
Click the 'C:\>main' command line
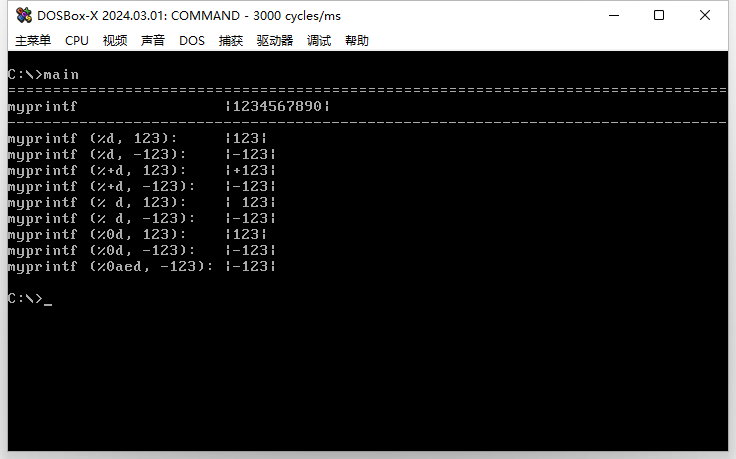click(43, 75)
